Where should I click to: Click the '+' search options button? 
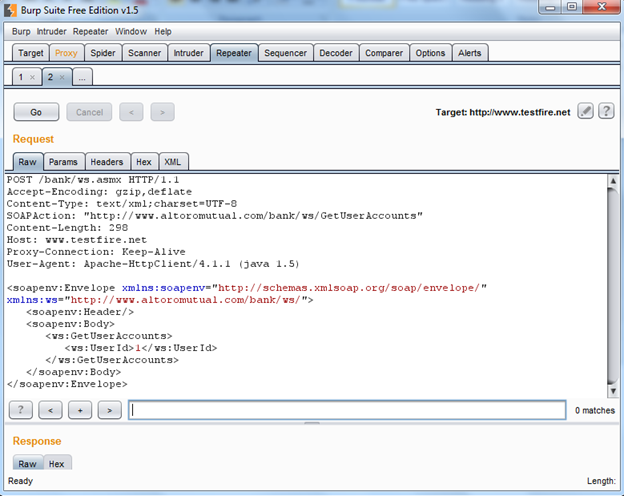(x=80, y=409)
